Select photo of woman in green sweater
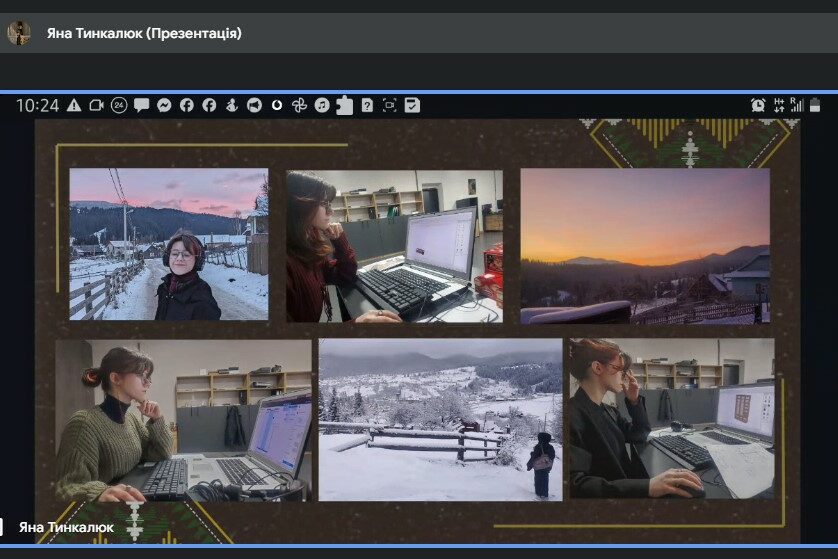The image size is (838, 559). click(184, 420)
